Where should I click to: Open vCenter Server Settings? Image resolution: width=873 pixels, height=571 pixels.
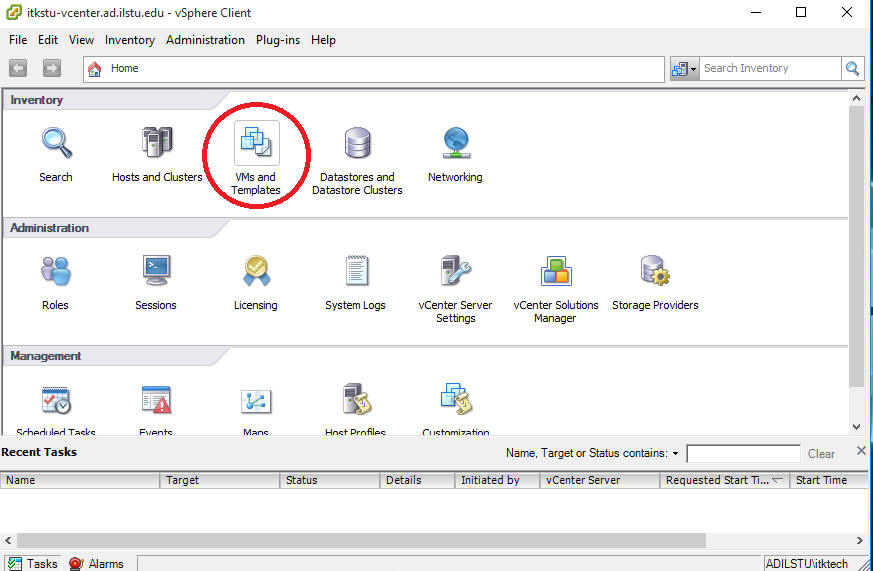[456, 271]
